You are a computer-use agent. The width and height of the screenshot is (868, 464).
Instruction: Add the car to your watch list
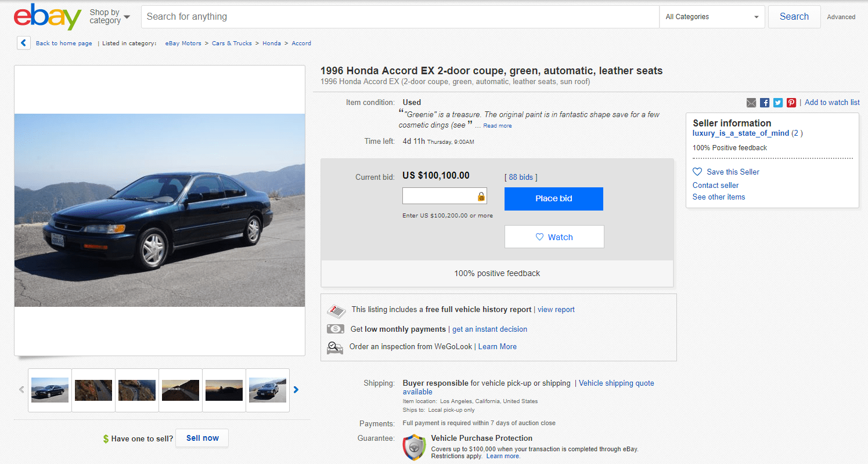click(831, 102)
